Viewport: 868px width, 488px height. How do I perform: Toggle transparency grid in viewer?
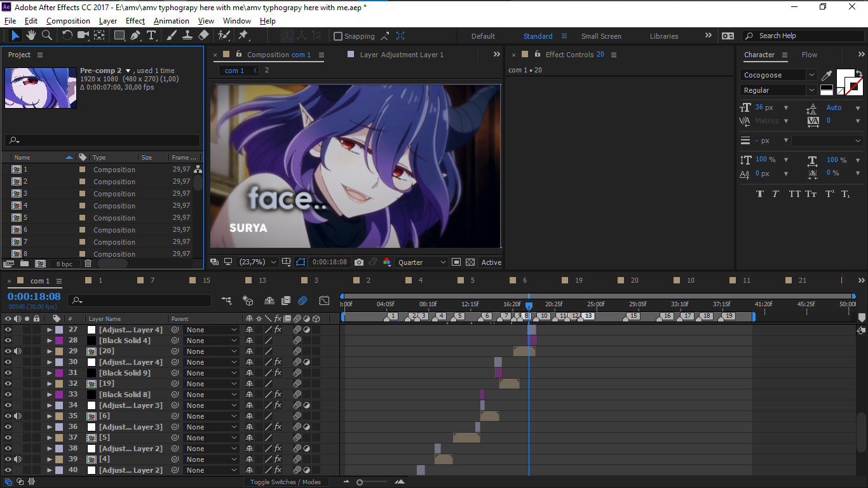[x=470, y=262]
